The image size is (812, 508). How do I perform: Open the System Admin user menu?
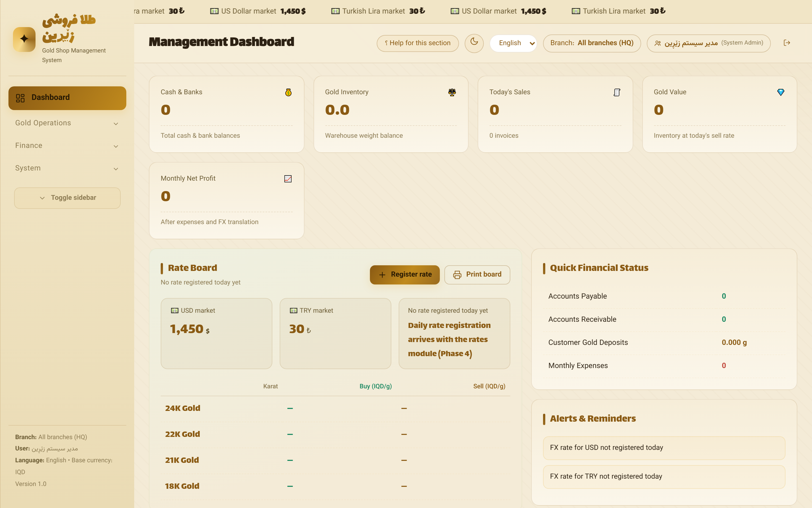[709, 43]
